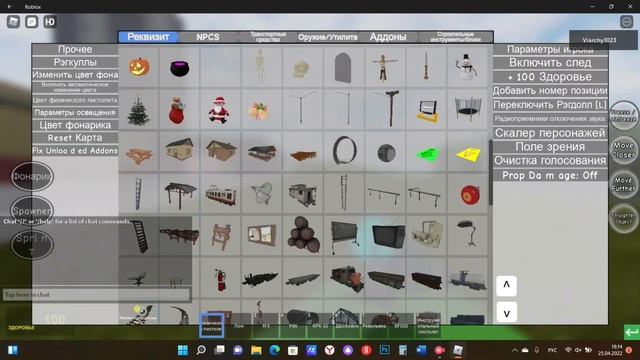Toggle the Фонарик flashlight round button

click(32, 177)
